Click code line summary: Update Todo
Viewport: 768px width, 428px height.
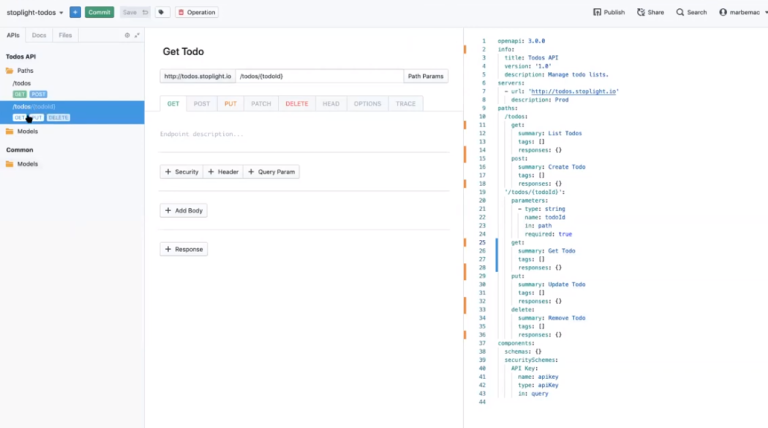tap(552, 285)
